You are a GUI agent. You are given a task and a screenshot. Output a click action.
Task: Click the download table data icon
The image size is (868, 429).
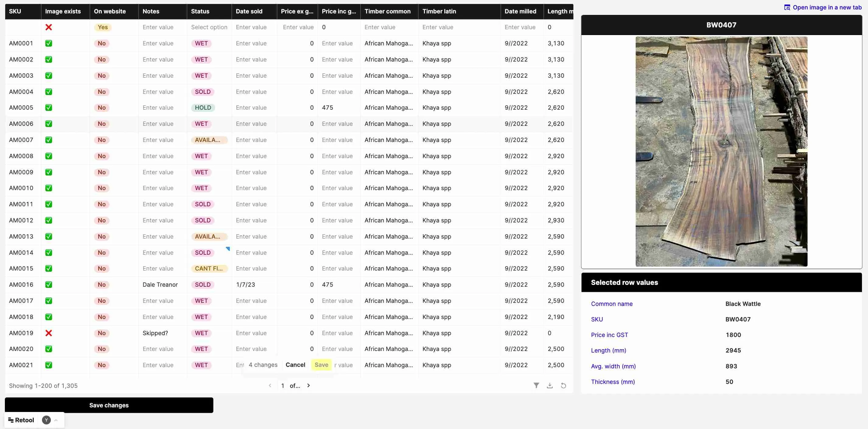click(x=550, y=385)
